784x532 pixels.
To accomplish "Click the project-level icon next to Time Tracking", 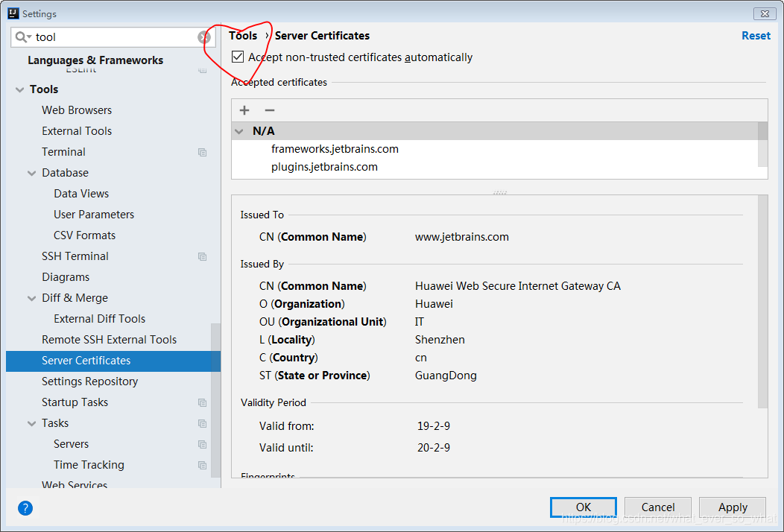I will pos(203,465).
